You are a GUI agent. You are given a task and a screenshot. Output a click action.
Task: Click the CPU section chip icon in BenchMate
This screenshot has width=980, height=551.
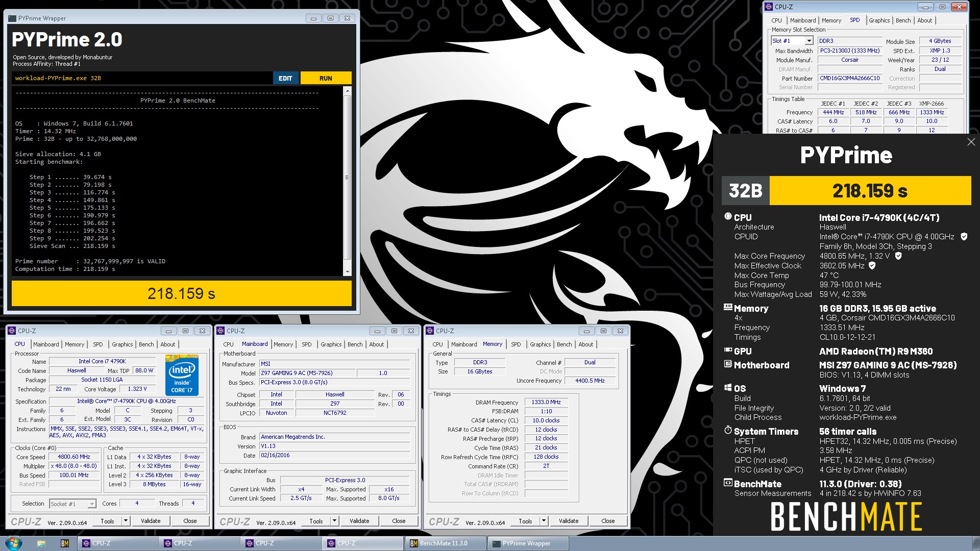tap(728, 216)
